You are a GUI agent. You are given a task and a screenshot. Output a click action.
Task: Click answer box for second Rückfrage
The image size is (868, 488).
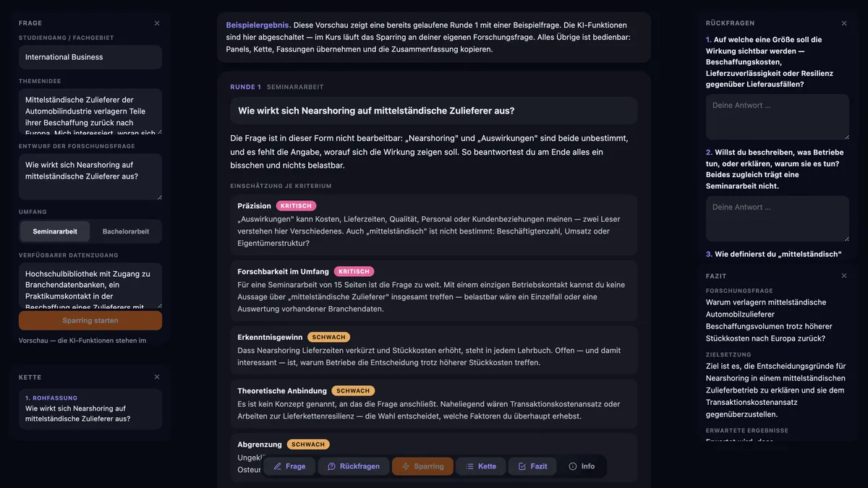(778, 218)
